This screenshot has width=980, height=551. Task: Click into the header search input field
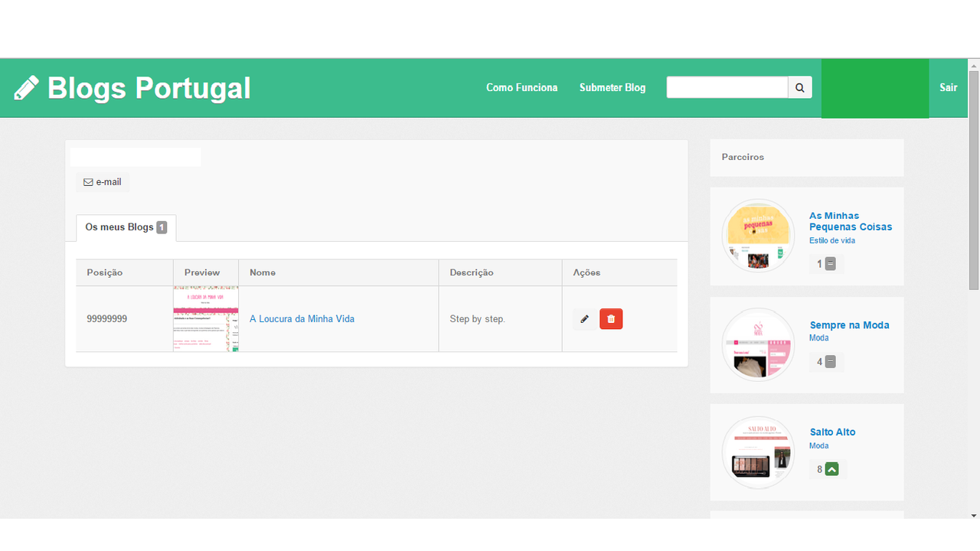(727, 88)
